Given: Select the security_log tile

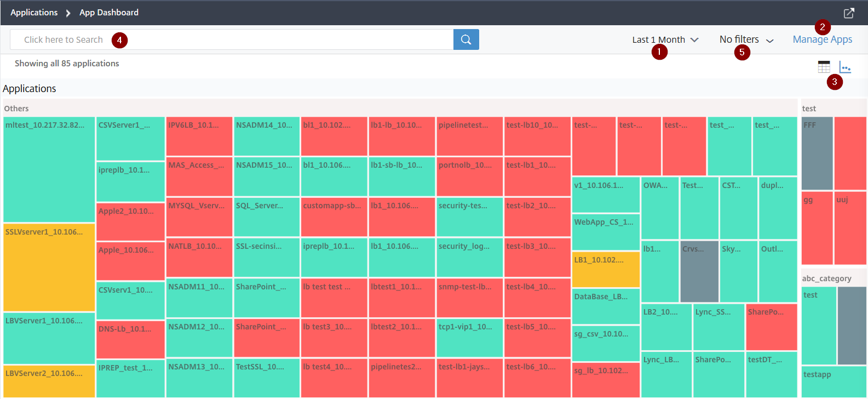Looking at the screenshot, I should pos(469,258).
